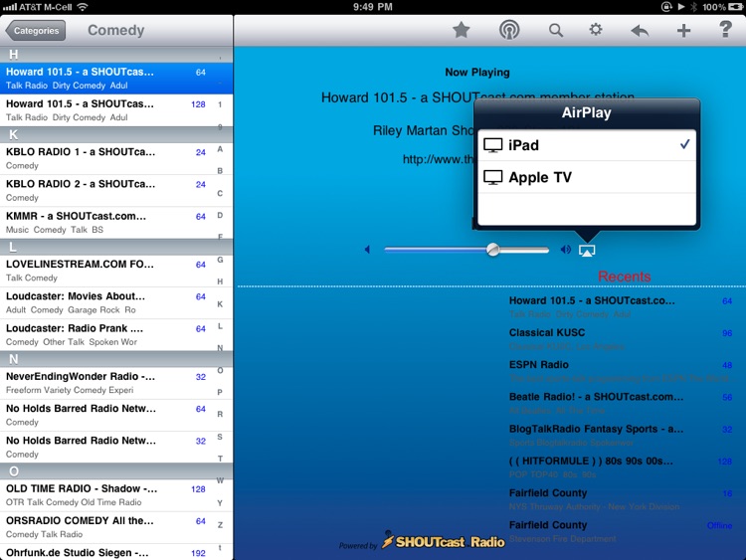Play Howard 101.5 station at 128 kbps
This screenshot has width=746, height=560.
click(x=107, y=110)
